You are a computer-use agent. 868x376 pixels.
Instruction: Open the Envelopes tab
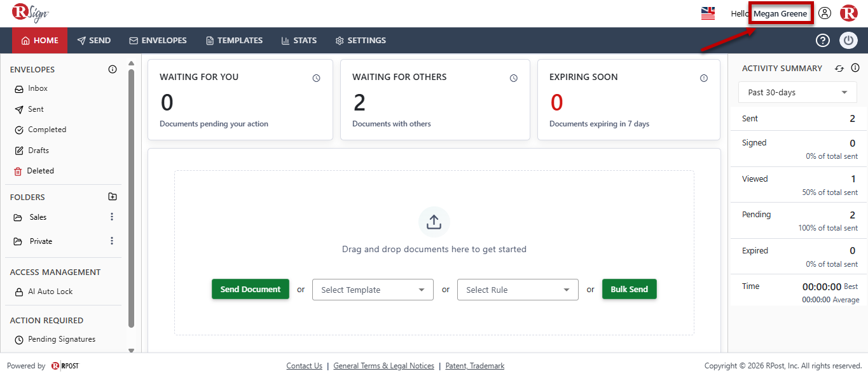pos(158,41)
